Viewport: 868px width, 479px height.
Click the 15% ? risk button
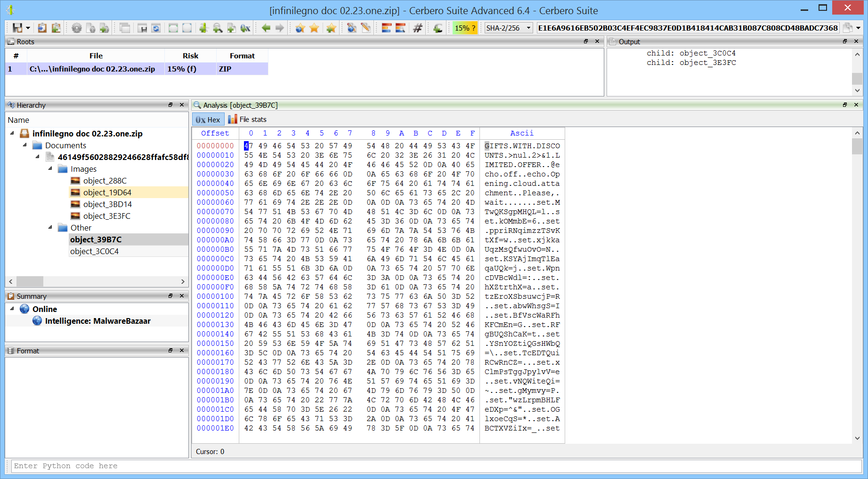tap(465, 28)
